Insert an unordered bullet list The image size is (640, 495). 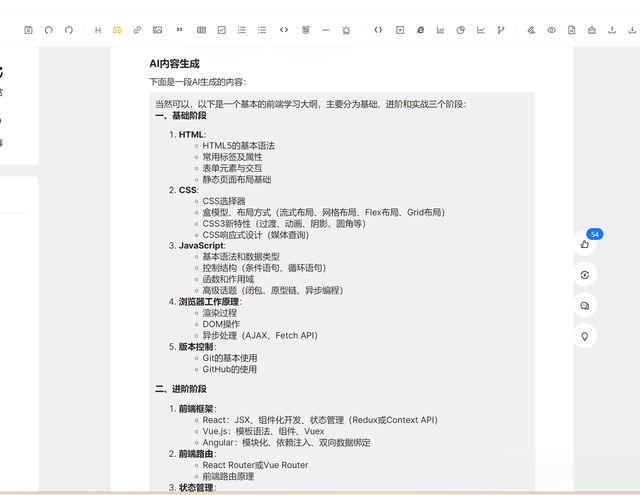pyautogui.click(x=262, y=30)
